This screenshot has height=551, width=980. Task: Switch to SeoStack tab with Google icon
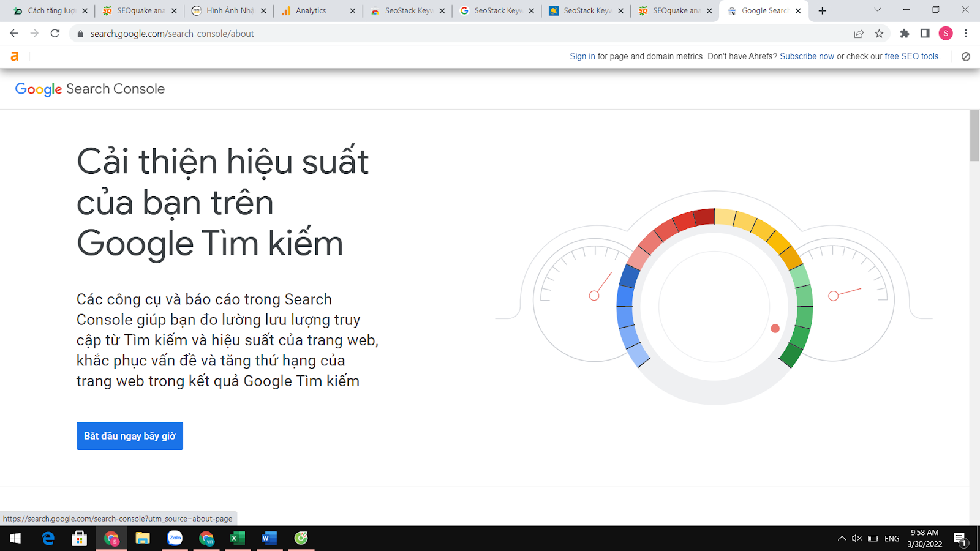[497, 10]
